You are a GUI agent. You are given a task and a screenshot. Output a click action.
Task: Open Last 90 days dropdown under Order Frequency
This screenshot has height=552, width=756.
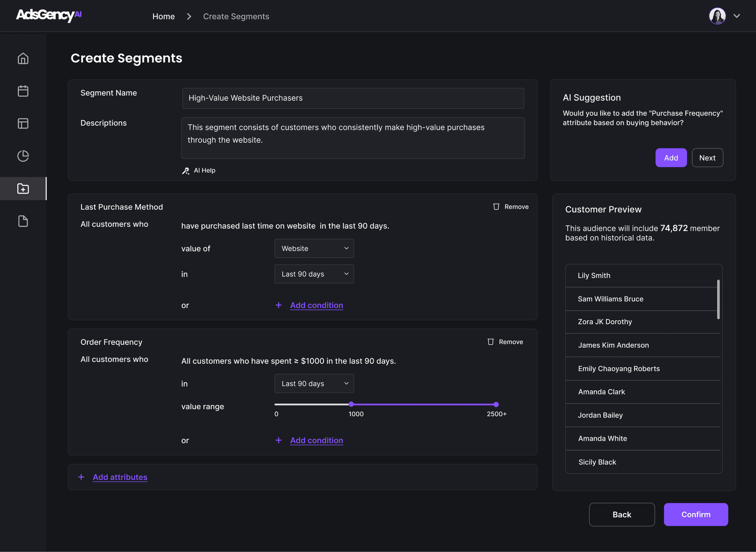[x=314, y=384]
